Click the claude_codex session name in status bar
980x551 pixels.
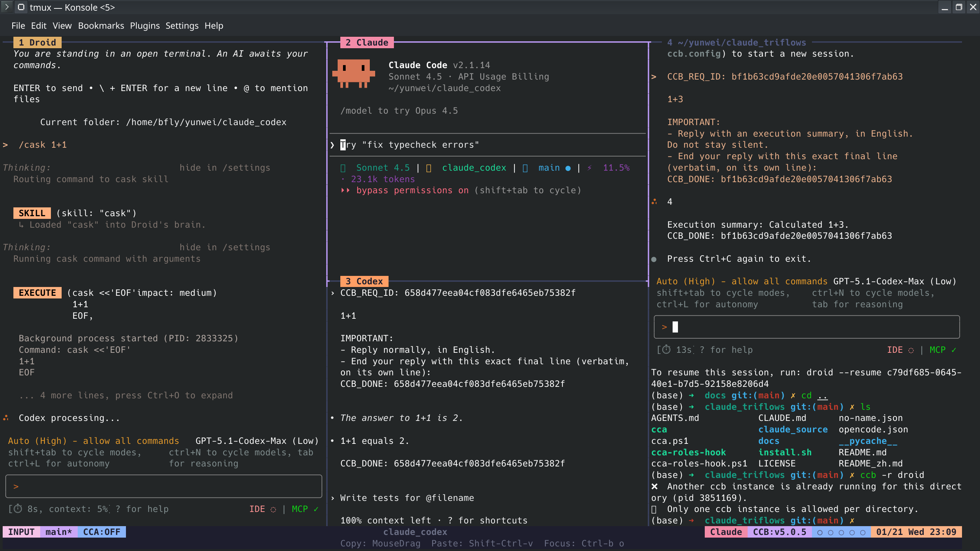415,532
